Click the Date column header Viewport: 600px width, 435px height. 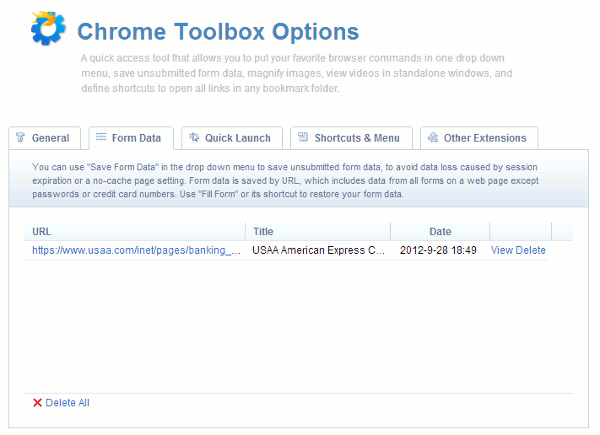[x=440, y=231]
